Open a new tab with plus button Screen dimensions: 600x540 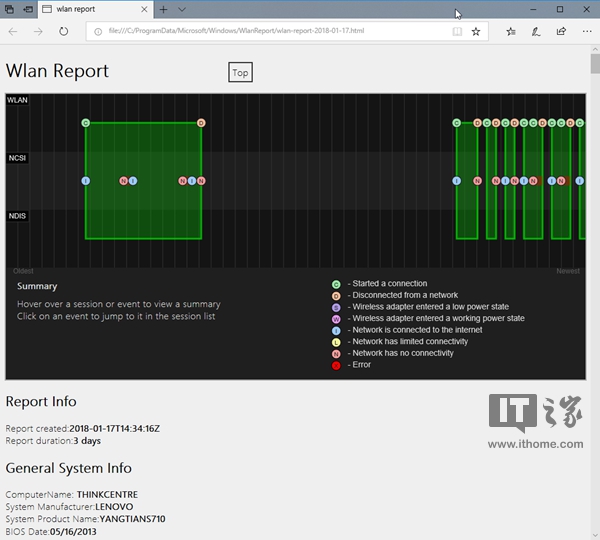164,9
